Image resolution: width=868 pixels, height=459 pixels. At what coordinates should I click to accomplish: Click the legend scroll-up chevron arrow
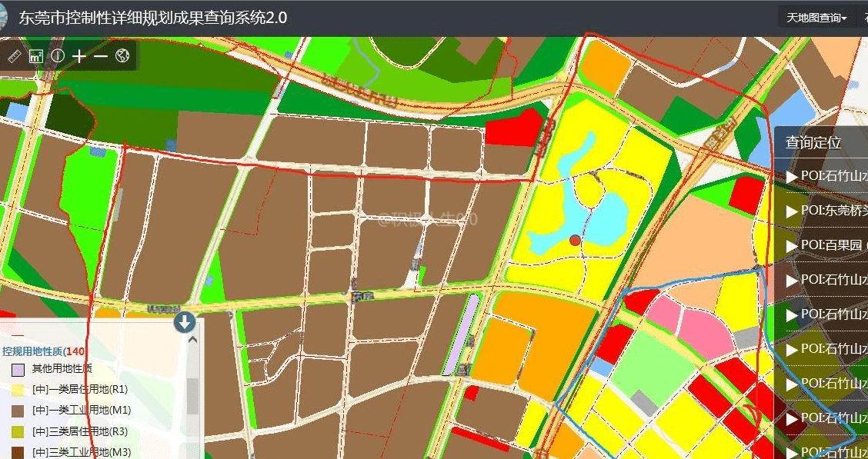click(x=192, y=339)
